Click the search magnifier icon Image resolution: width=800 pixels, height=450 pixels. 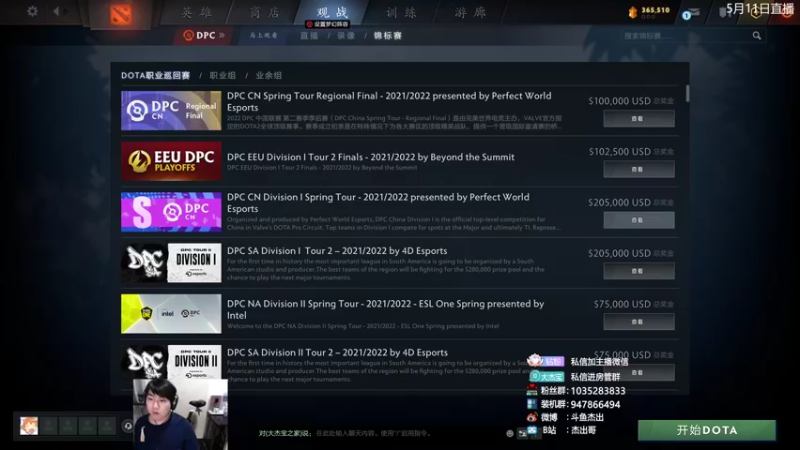(757, 35)
